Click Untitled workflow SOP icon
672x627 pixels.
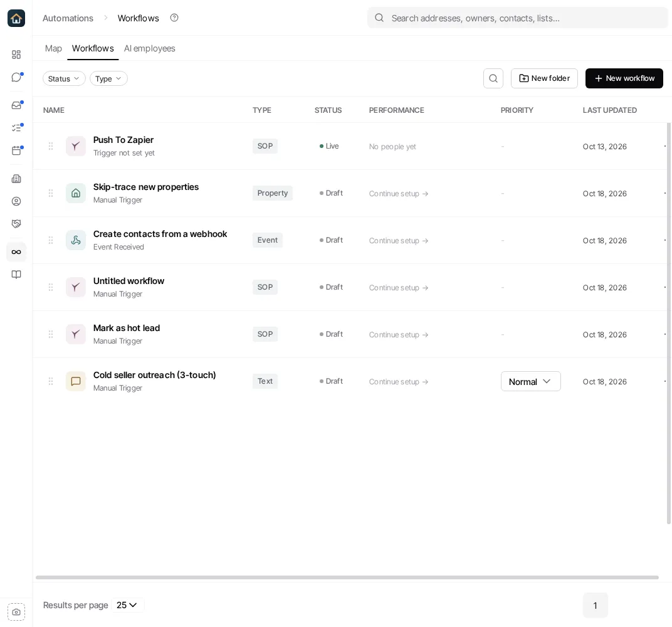76,287
